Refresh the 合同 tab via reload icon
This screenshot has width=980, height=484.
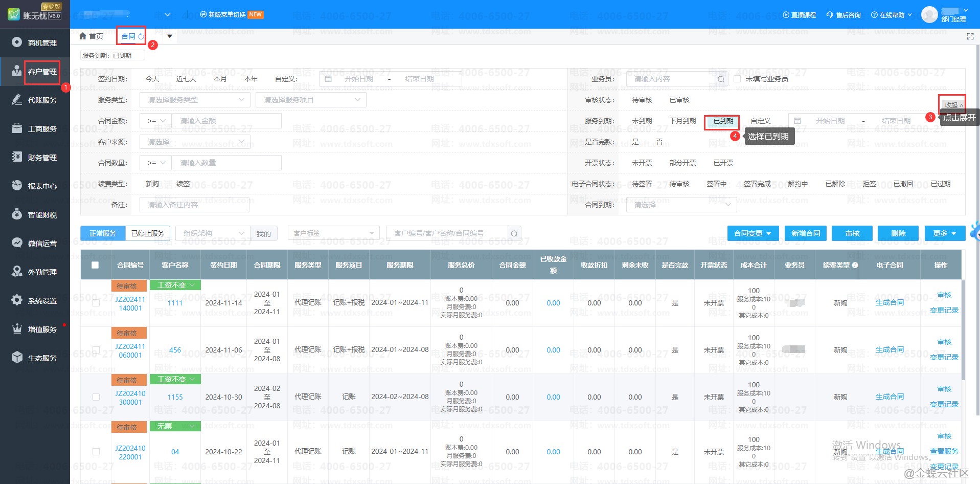pos(141,36)
